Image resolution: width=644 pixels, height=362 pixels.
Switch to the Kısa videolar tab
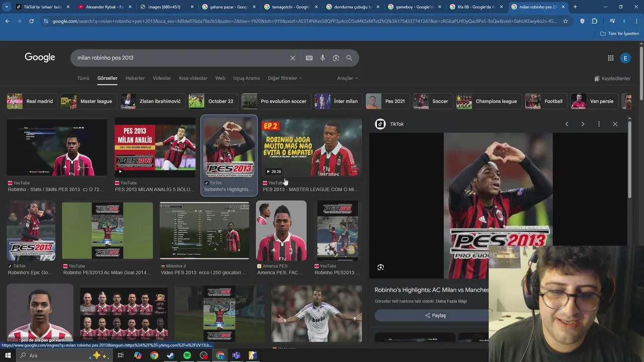point(193,78)
